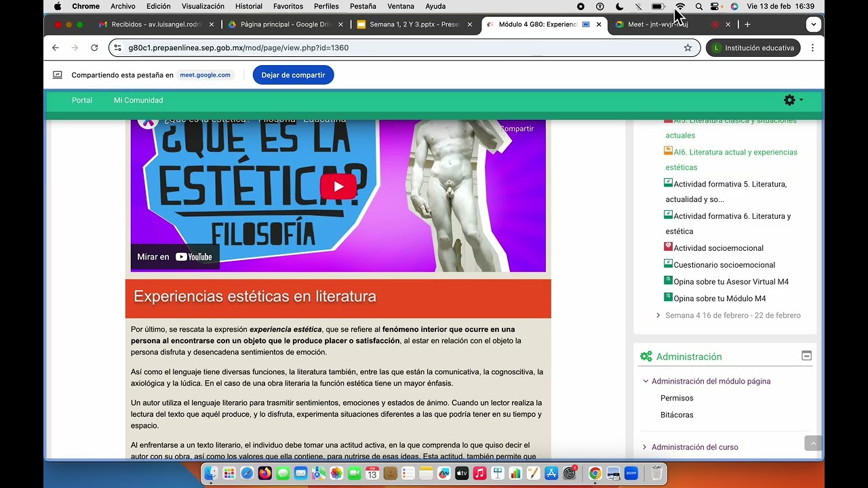Click the meet.google.com sharing chip
The width and height of the screenshot is (868, 488).
point(205,75)
